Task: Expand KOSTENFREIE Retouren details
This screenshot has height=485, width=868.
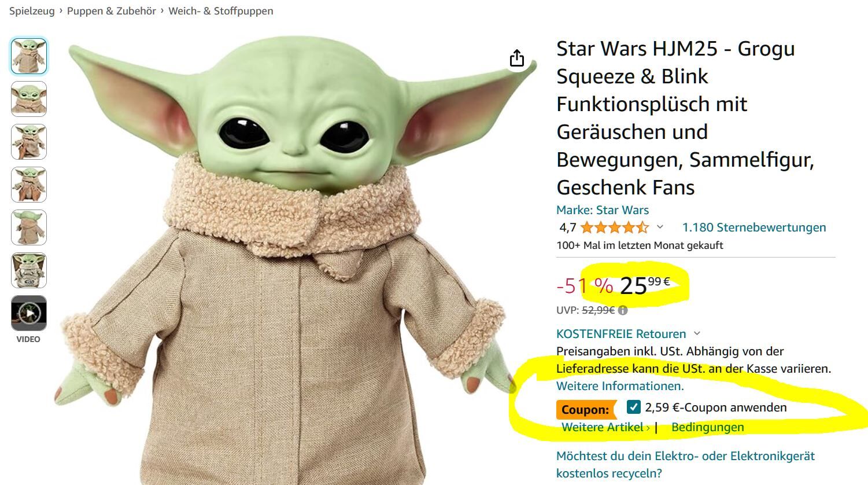Action: click(x=697, y=334)
